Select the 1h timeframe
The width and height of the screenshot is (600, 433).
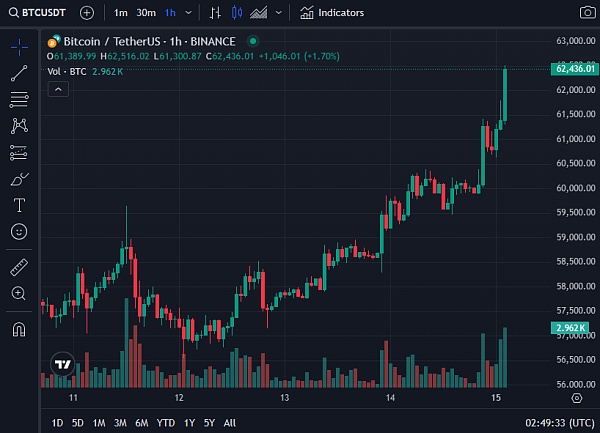(170, 13)
